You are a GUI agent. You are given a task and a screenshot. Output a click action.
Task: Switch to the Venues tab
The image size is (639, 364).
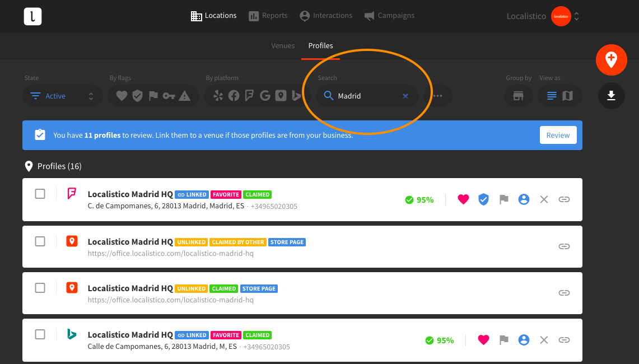(283, 46)
